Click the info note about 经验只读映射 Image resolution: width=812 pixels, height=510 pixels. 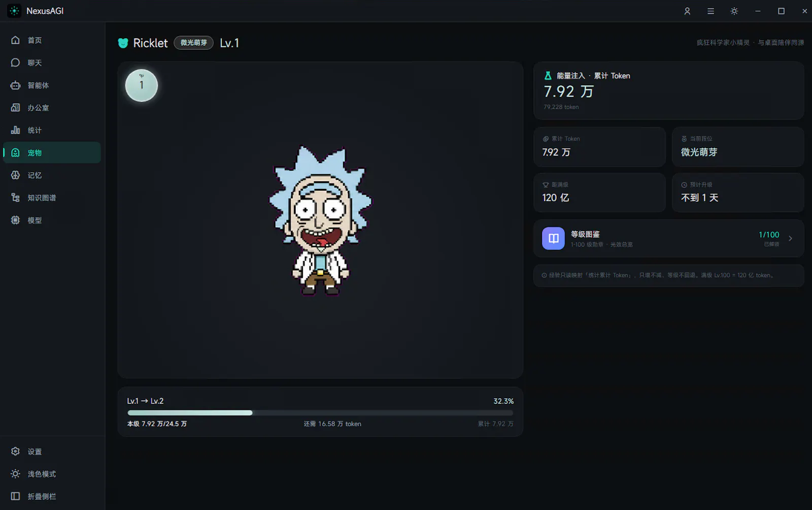[668, 275]
